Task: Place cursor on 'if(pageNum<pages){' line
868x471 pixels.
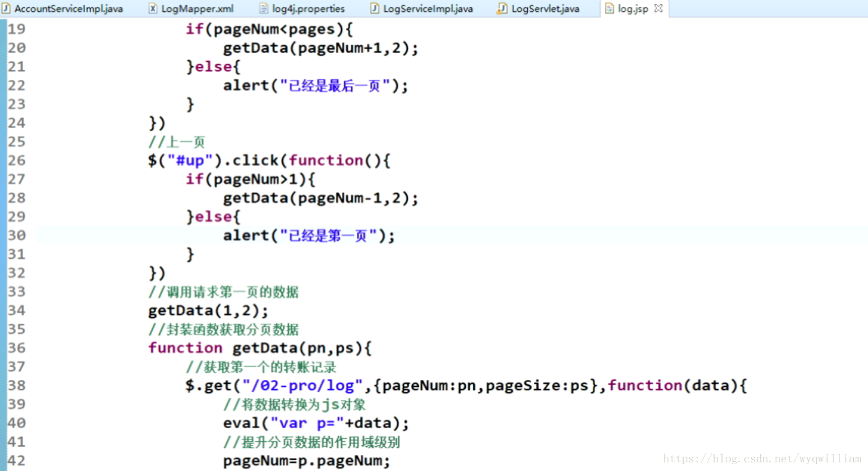Action: click(x=269, y=29)
